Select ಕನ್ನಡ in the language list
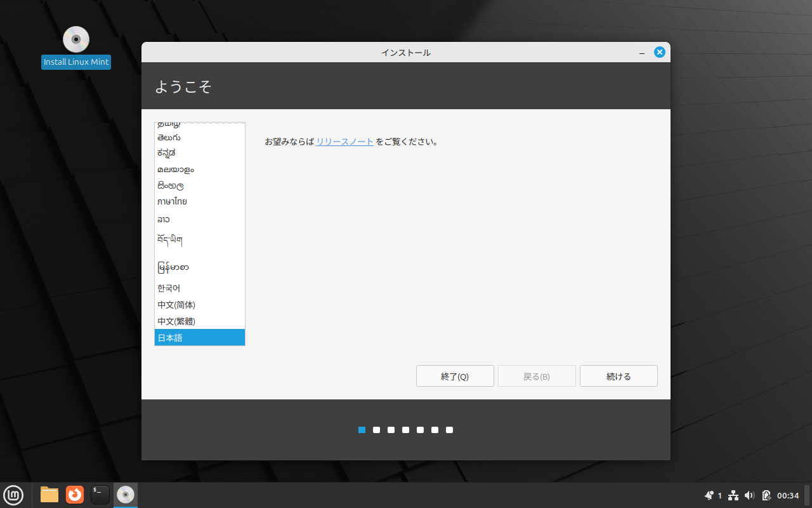 [x=200, y=153]
